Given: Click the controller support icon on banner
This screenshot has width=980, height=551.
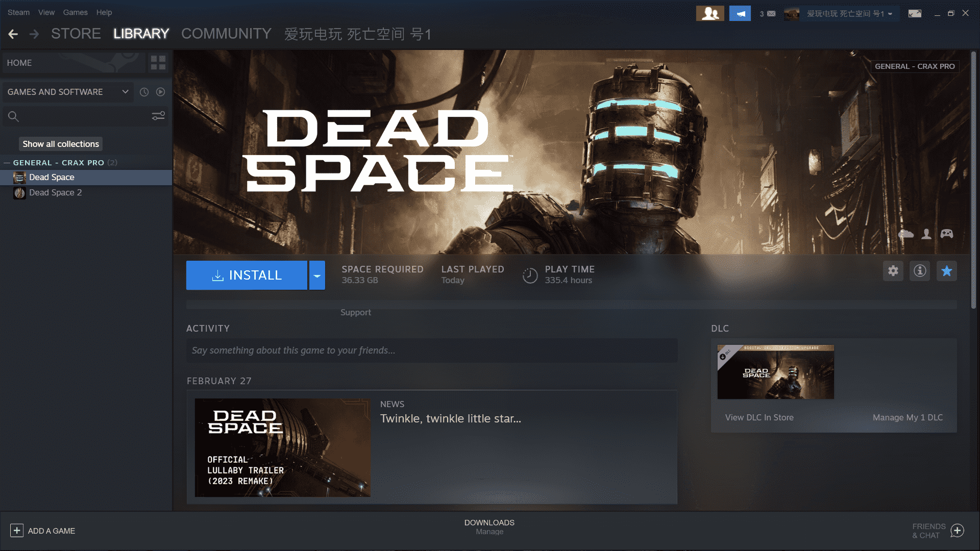Looking at the screenshot, I should [947, 234].
